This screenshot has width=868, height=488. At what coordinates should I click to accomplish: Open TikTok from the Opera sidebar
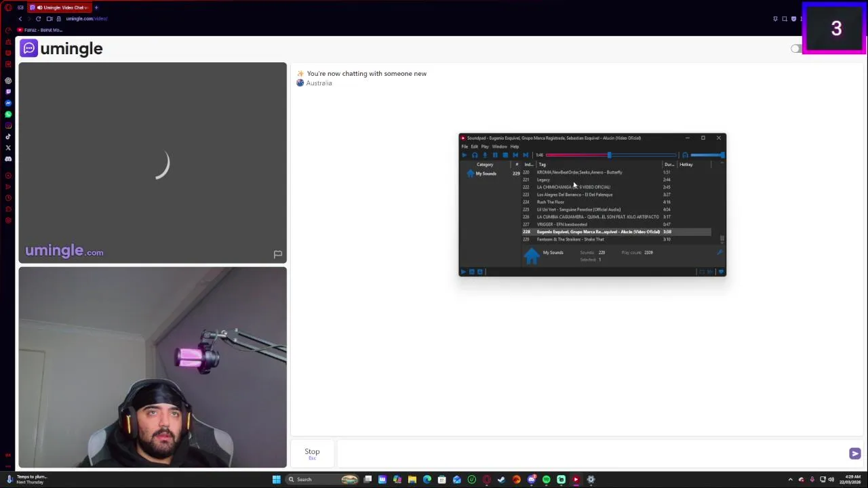pos(8,136)
